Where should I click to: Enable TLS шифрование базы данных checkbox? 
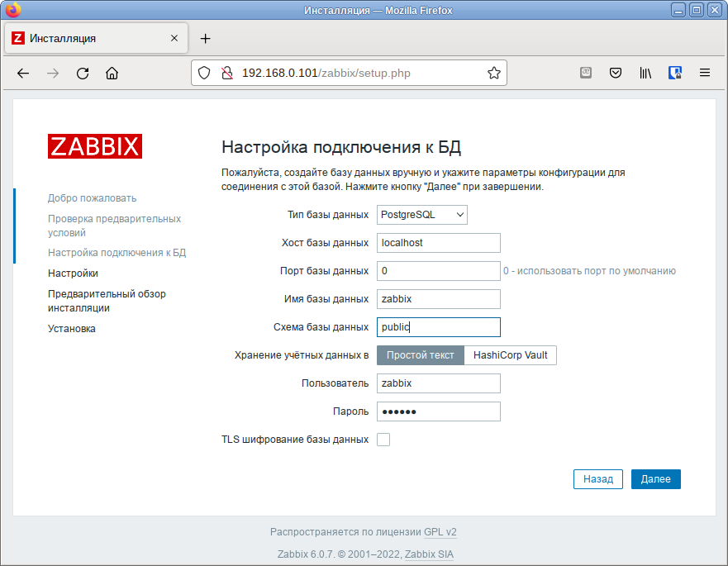pos(383,440)
